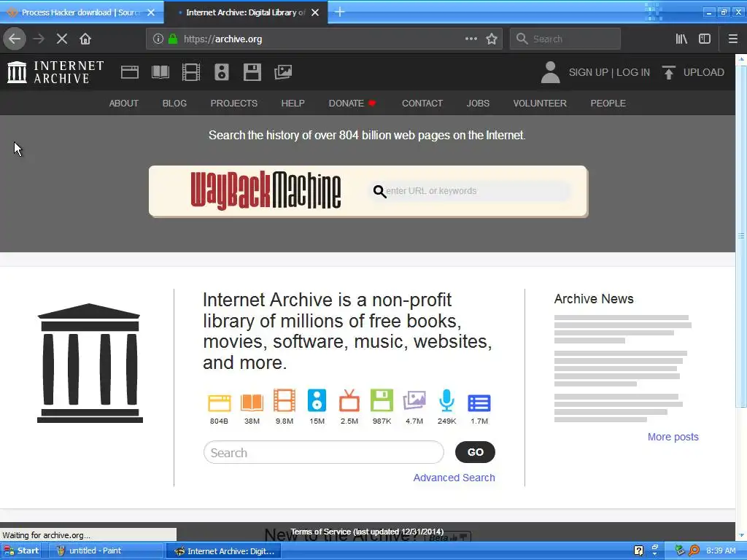Select the Texts collection icon showing 38M
This screenshot has width=747, height=560.
click(x=252, y=402)
